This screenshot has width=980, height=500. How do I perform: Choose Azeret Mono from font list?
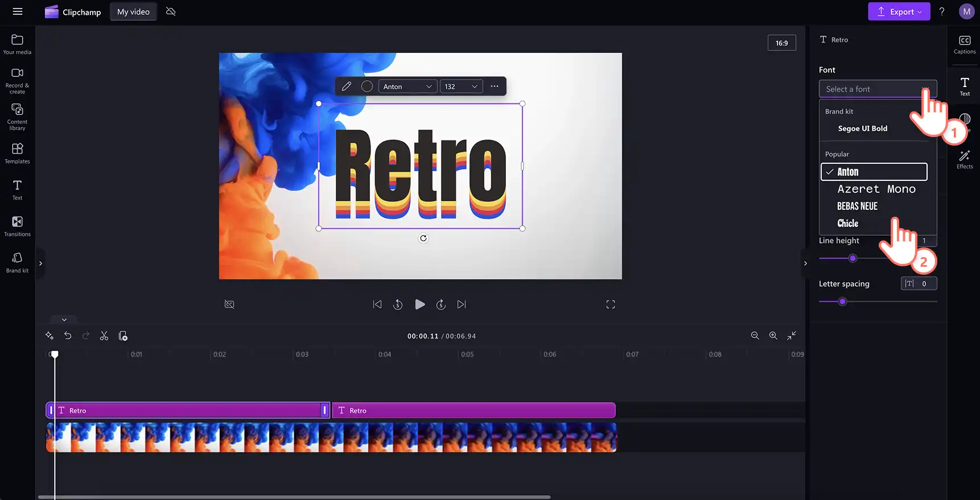point(876,189)
